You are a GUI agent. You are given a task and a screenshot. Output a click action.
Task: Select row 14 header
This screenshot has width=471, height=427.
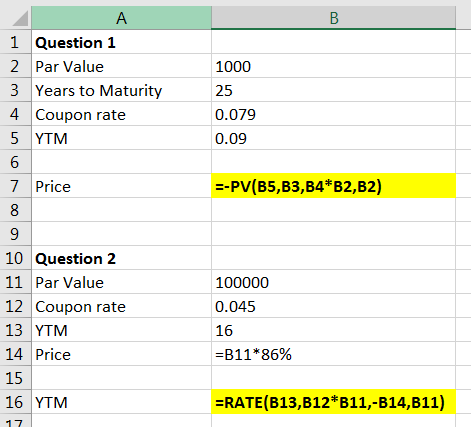(15, 354)
